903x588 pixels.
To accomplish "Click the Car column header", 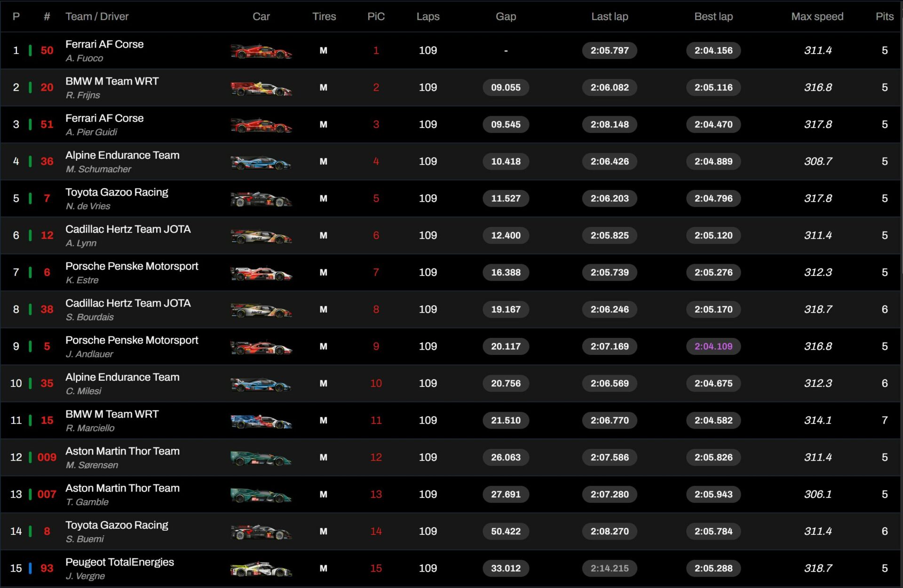I will pyautogui.click(x=261, y=16).
